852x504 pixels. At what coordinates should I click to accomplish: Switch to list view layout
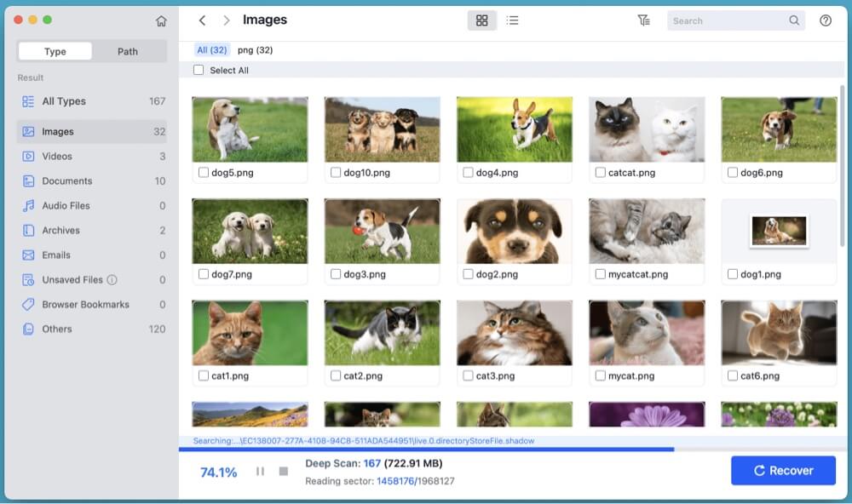(x=512, y=20)
